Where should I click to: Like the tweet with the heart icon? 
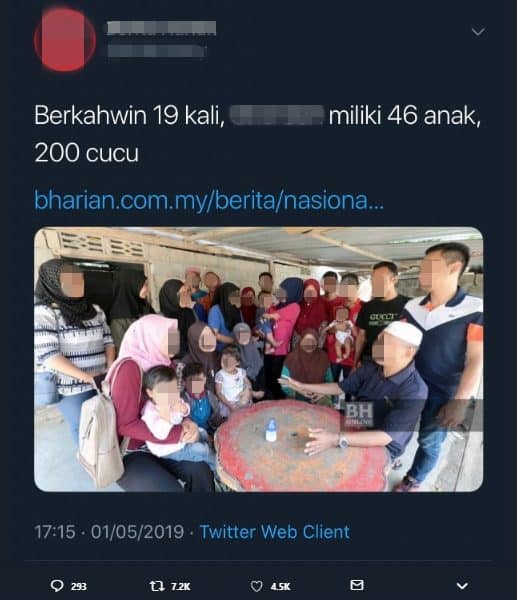click(x=256, y=586)
